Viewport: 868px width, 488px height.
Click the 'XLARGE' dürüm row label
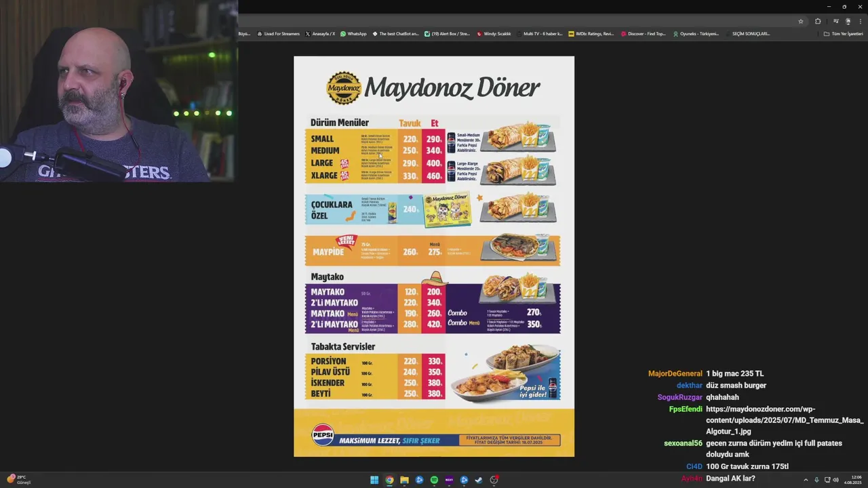(x=324, y=176)
